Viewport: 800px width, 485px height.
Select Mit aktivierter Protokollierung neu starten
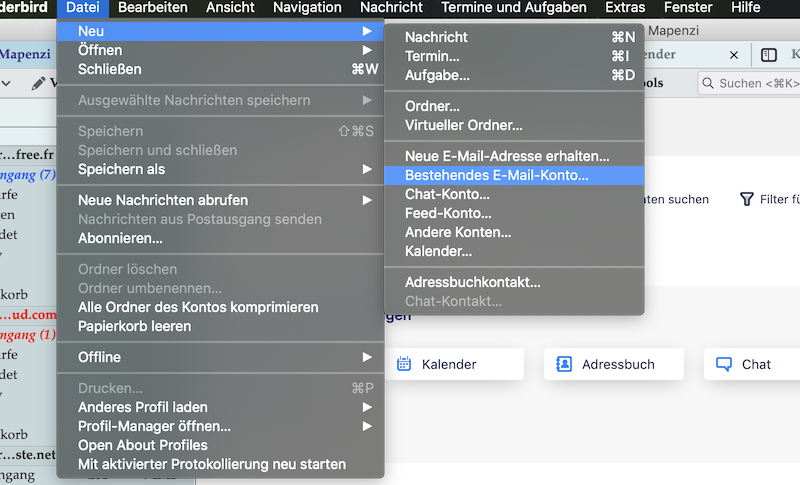coord(220,465)
